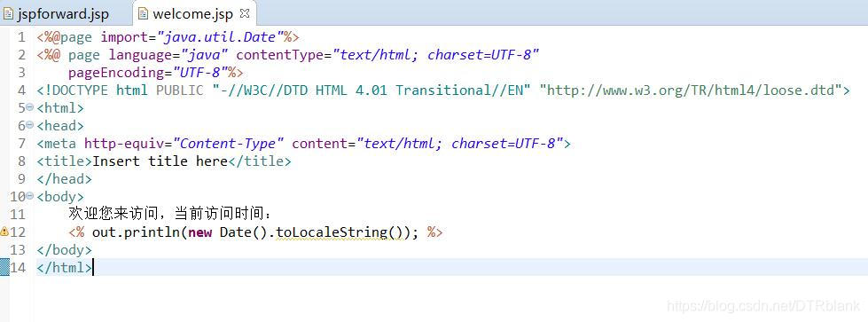
Task: Select the welcome.jsp editor tab
Action: point(193,14)
